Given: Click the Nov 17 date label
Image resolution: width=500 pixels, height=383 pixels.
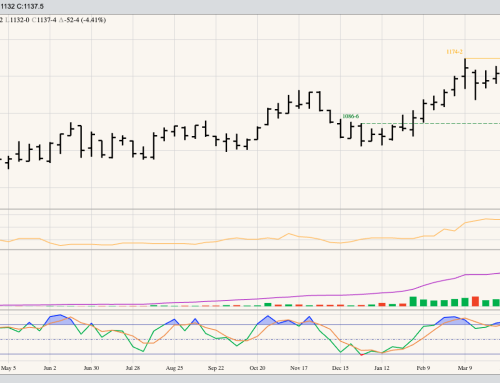Looking at the screenshot, I should tap(299, 368).
